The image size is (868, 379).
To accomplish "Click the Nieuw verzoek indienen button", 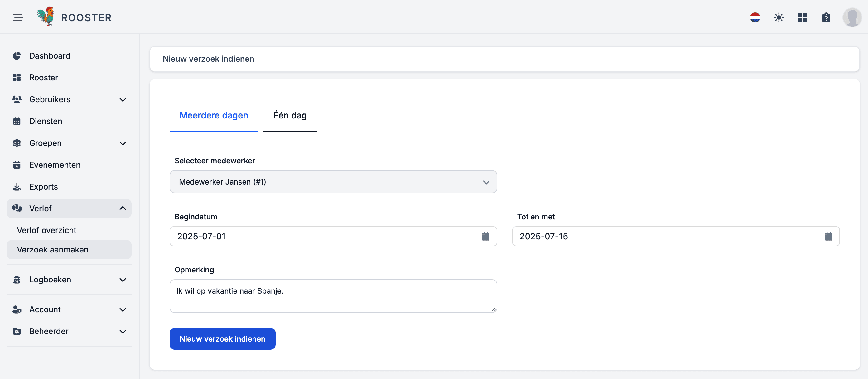I will tap(222, 338).
